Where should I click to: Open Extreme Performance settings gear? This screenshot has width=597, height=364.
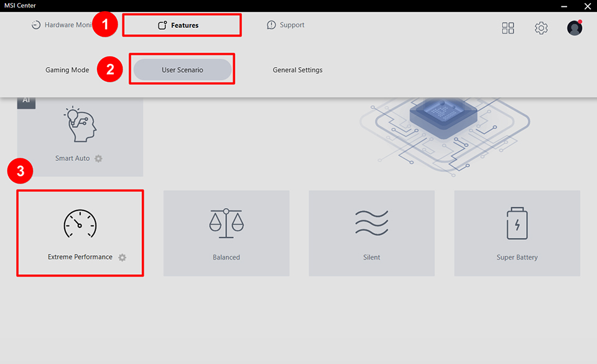pyautogui.click(x=123, y=258)
